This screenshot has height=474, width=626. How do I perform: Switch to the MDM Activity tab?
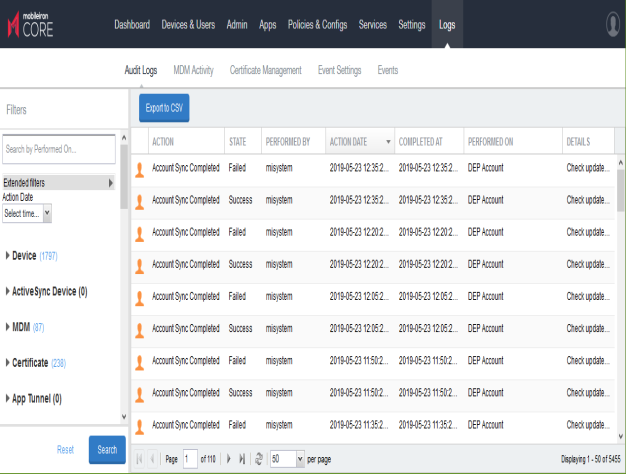point(193,71)
